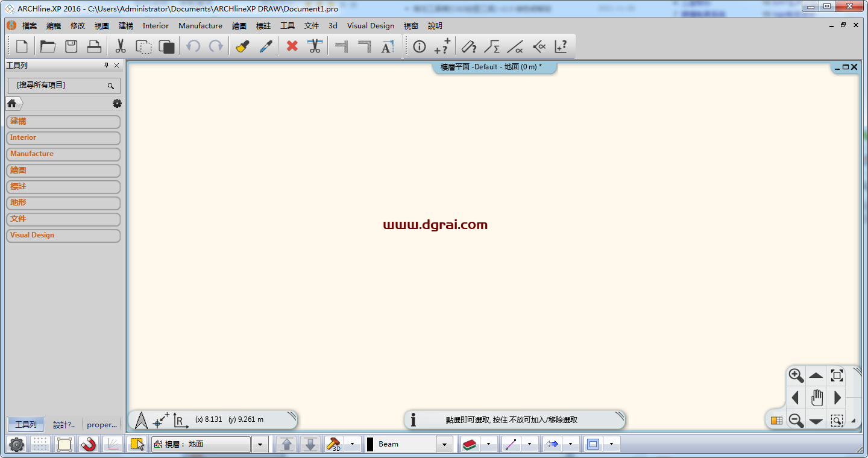This screenshot has height=458, width=868.
Task: Click the print icon in toolbar
Action: click(94, 46)
